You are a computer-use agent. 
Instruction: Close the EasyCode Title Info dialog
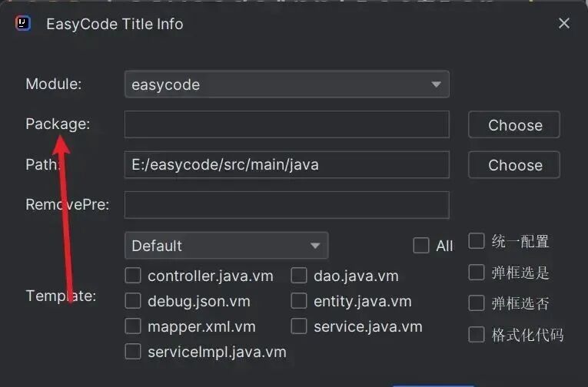[x=563, y=23]
